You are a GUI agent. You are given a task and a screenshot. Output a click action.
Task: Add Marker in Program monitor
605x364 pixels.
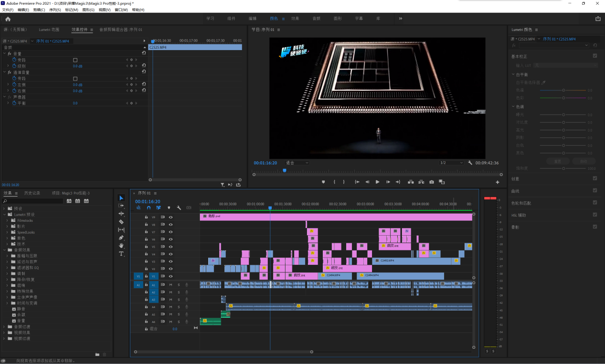point(323,182)
